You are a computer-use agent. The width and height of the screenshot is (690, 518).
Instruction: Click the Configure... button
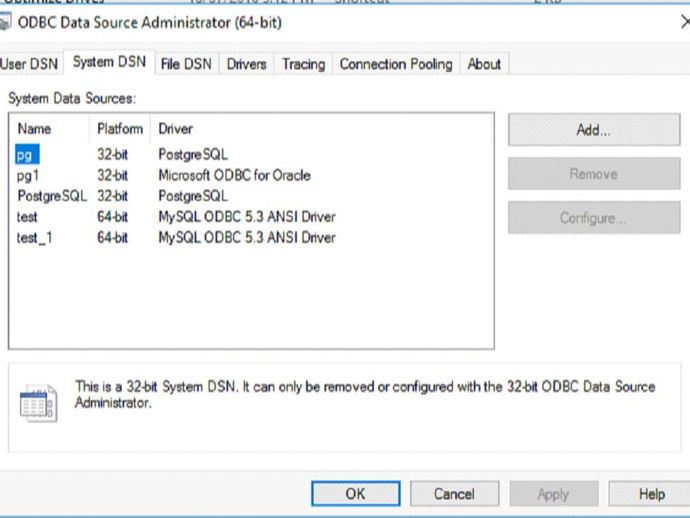click(x=594, y=218)
